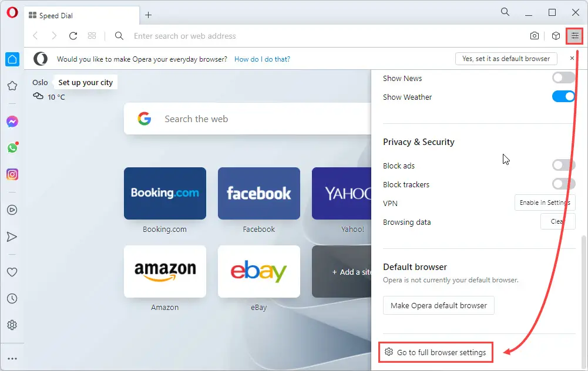Open the heart Pinboards icon in sidebar
Viewport: 588px width, 371px height.
(x=12, y=272)
